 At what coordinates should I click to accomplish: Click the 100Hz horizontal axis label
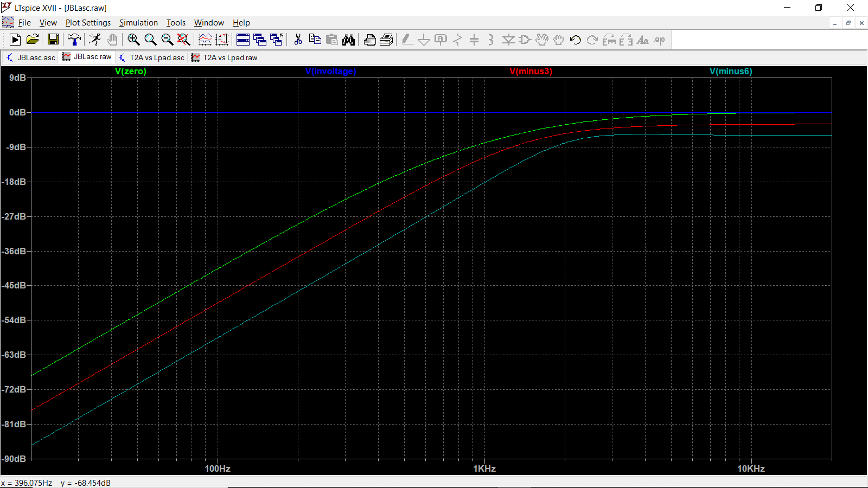[x=218, y=469]
